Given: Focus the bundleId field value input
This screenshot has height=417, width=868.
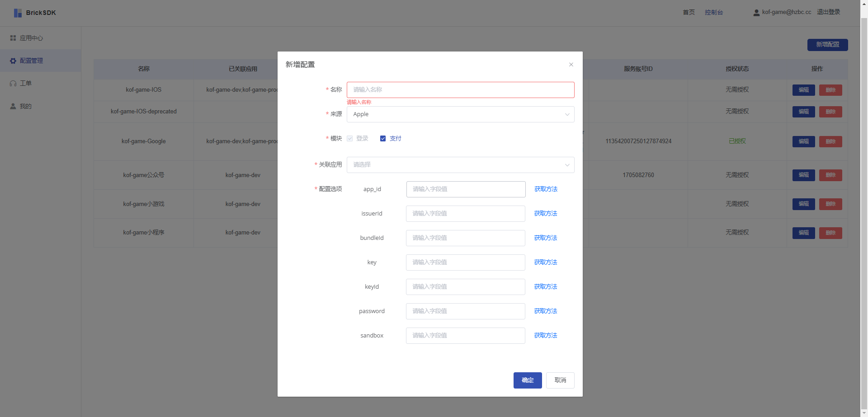Looking at the screenshot, I should point(465,238).
